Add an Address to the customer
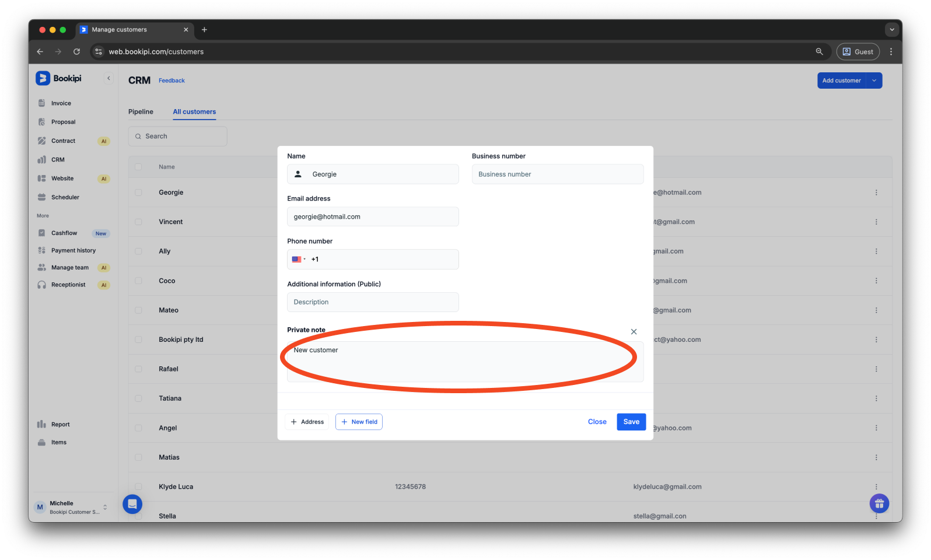 click(x=307, y=422)
